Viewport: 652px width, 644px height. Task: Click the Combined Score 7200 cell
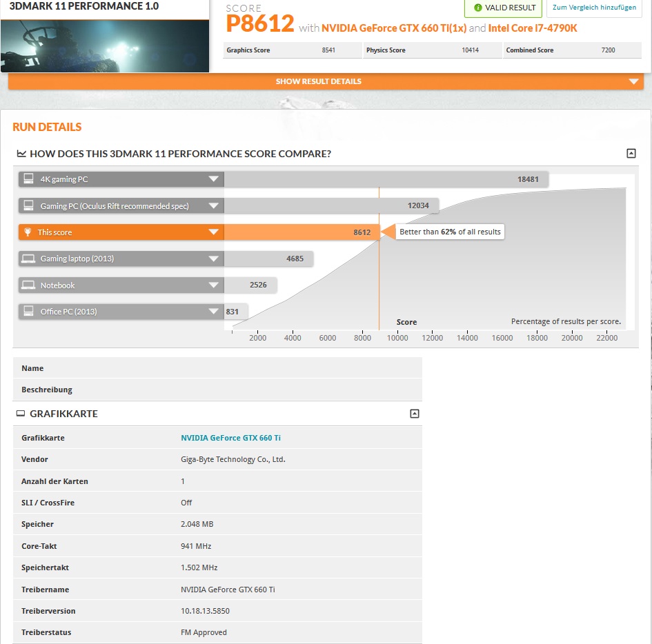coord(572,50)
